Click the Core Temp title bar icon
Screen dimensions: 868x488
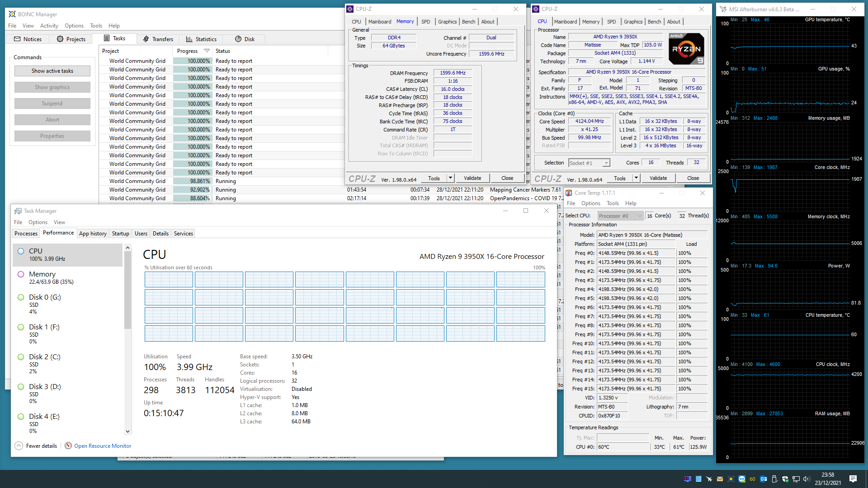(x=569, y=193)
